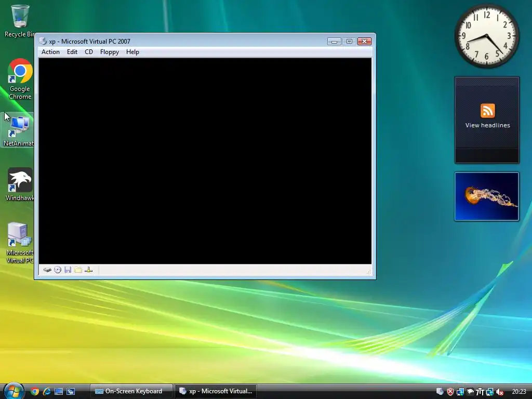Click the red security shield tray icon
532x399 pixels.
pyautogui.click(x=450, y=392)
